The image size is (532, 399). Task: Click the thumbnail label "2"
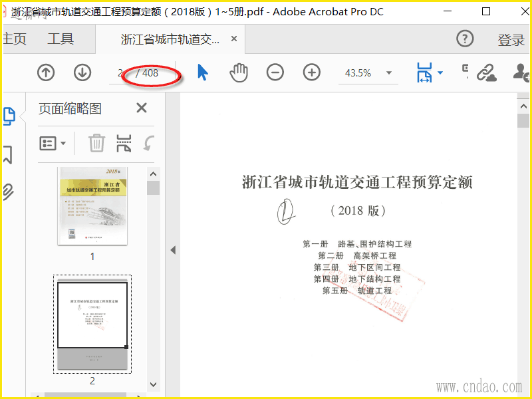click(x=92, y=380)
